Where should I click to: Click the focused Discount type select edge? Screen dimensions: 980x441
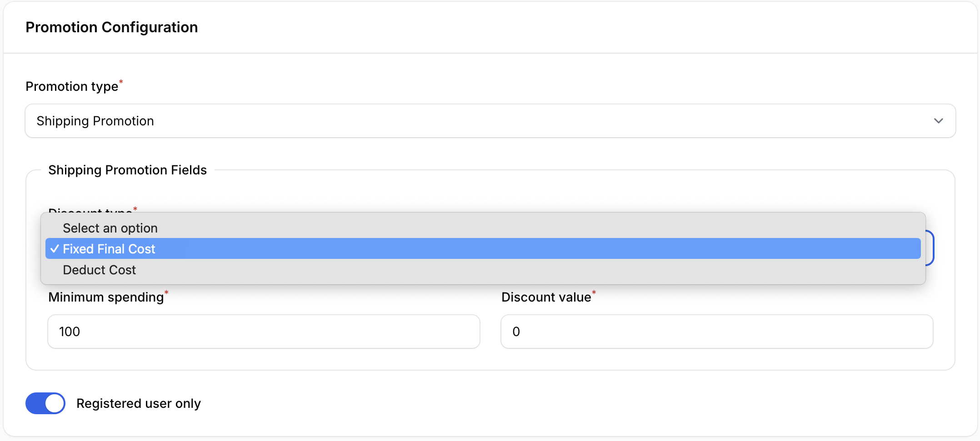coord(930,248)
